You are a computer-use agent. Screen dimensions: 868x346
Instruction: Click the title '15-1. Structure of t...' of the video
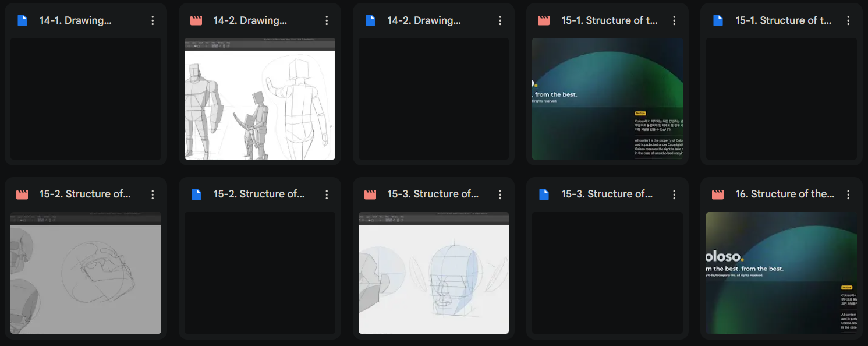[x=610, y=20]
